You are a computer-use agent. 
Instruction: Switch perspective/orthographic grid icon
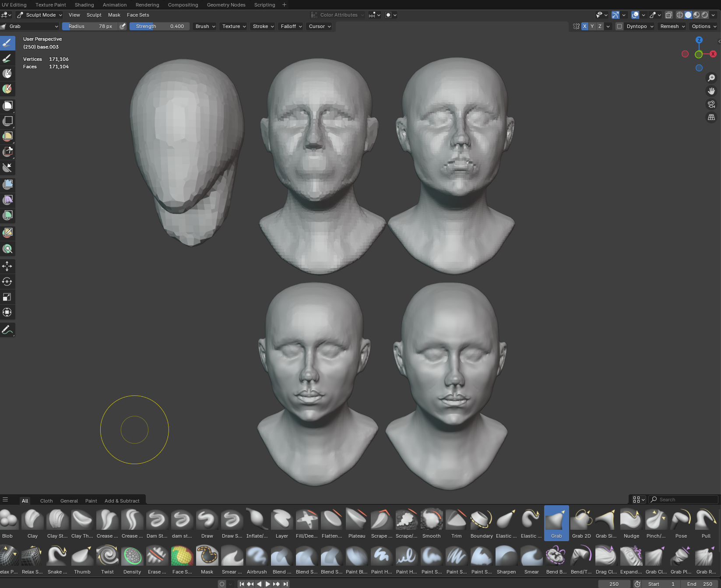tap(711, 117)
